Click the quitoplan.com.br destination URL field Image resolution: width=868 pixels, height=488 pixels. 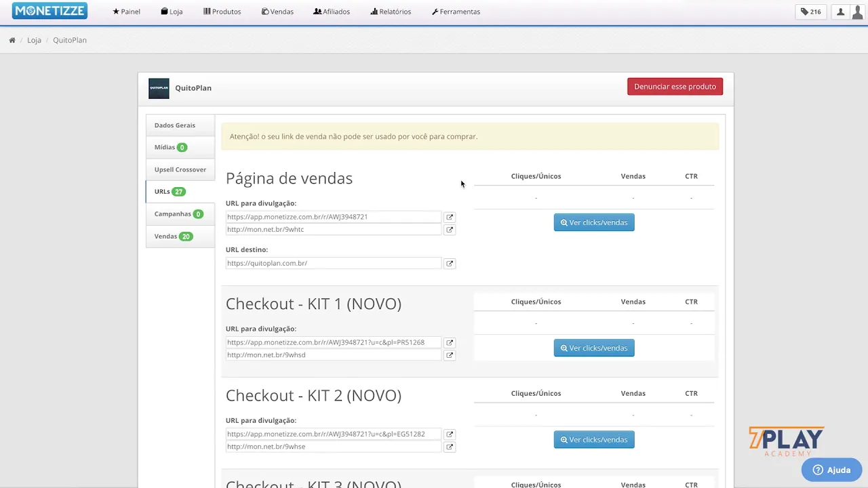tap(333, 263)
